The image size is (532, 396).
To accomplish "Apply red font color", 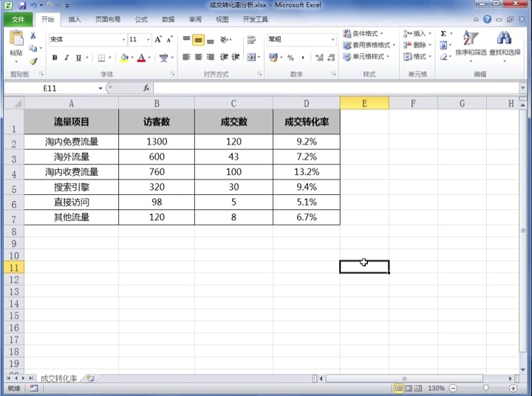I will (141, 58).
